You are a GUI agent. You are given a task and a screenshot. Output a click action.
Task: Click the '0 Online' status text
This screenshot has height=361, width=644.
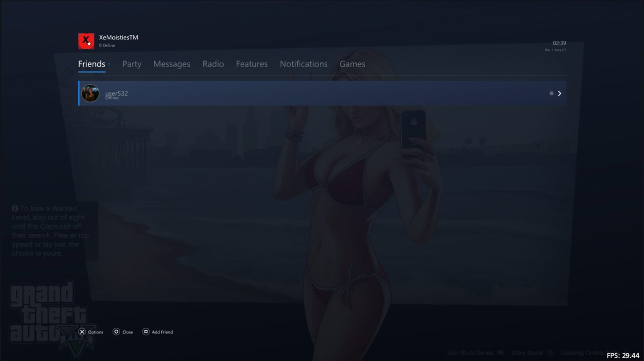click(107, 46)
